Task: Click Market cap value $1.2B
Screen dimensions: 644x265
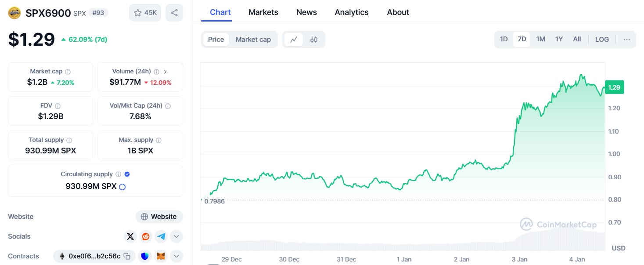Action: pyautogui.click(x=37, y=82)
